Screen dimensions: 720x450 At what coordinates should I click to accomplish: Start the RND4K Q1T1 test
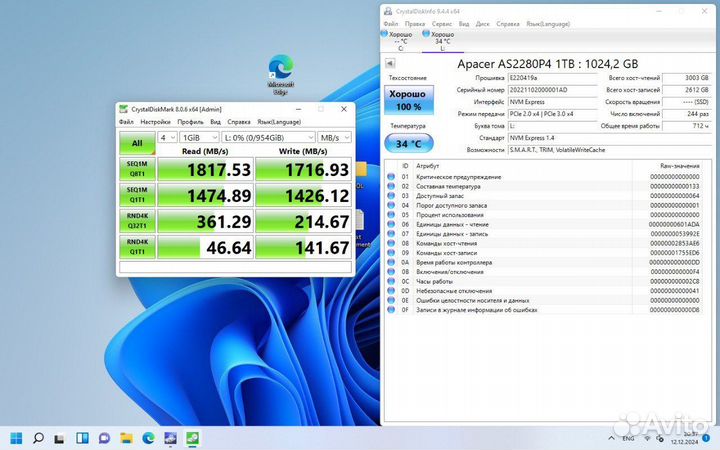137,247
